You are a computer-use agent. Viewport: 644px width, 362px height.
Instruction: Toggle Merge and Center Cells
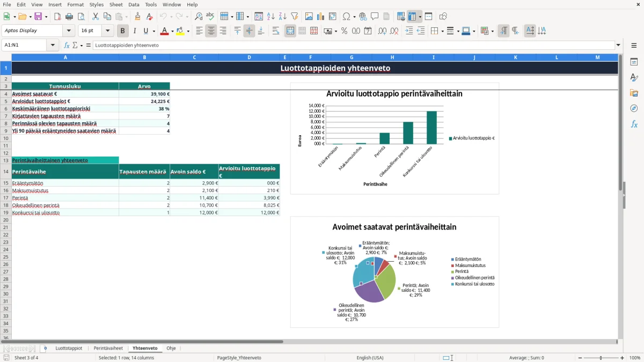[290, 31]
